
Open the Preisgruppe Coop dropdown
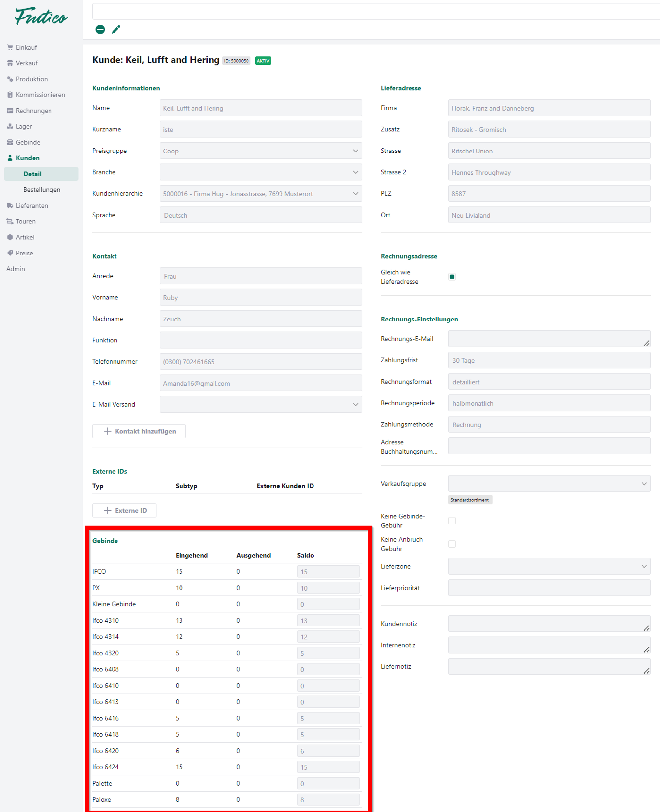tap(260, 151)
